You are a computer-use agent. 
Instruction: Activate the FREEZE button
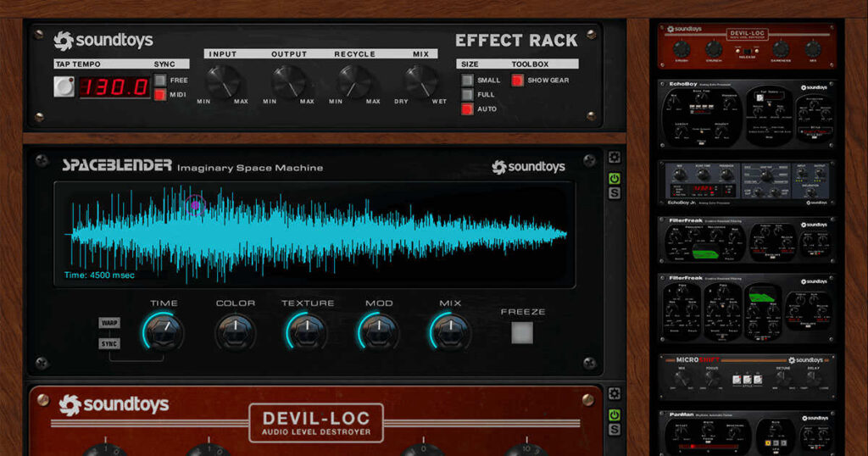coord(522,332)
